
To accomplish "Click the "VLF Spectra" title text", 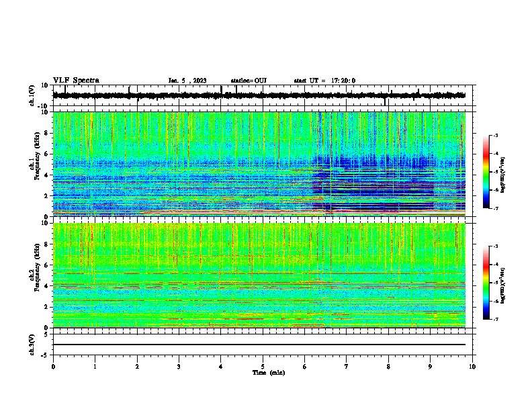I will tap(76, 81).
